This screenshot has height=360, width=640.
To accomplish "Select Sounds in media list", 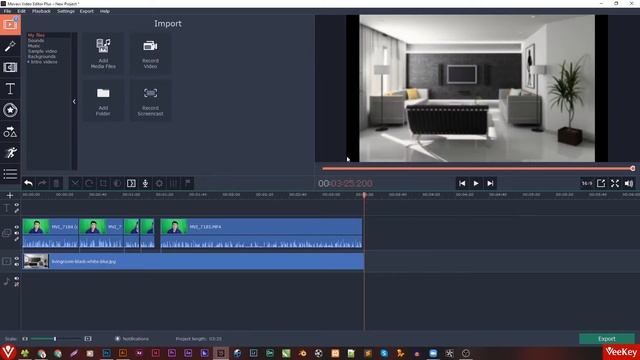I will click(x=36, y=41).
